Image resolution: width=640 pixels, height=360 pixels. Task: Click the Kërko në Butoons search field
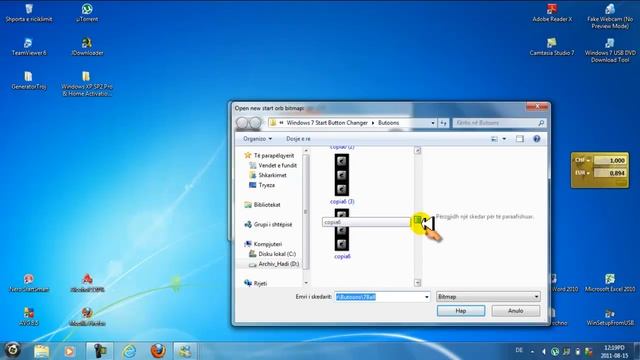[499, 123]
